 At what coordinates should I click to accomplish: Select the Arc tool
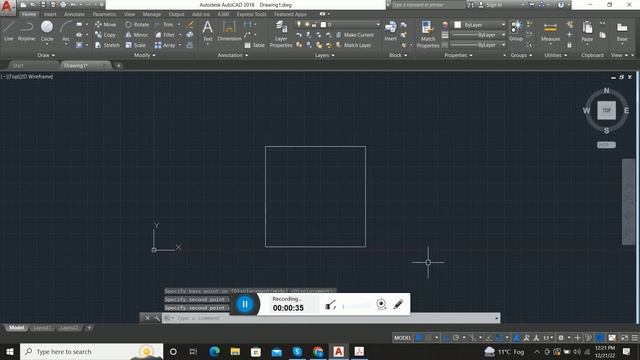point(66,31)
